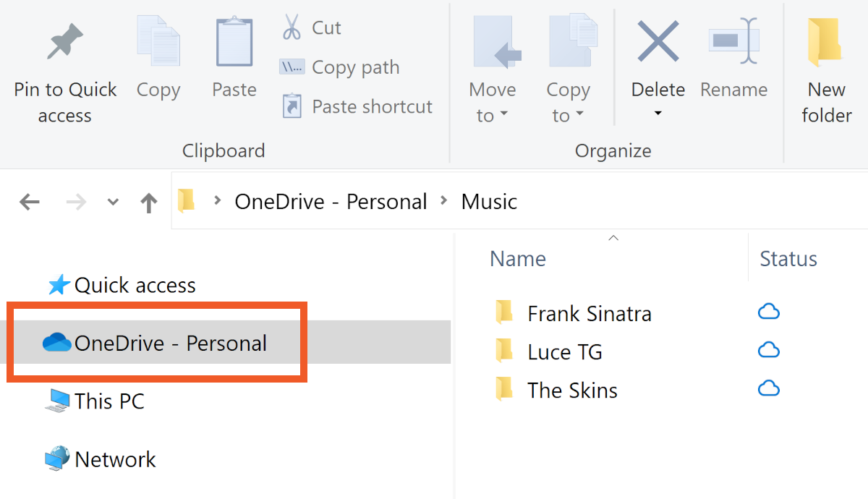
Task: Click OneDrive - Personal in the address bar
Action: (331, 202)
